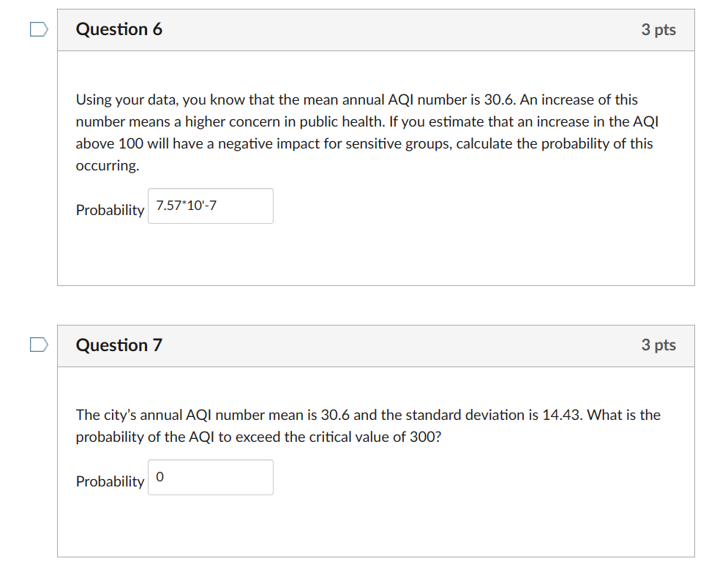
Task: Click the Question 7 title text
Action: (119, 345)
